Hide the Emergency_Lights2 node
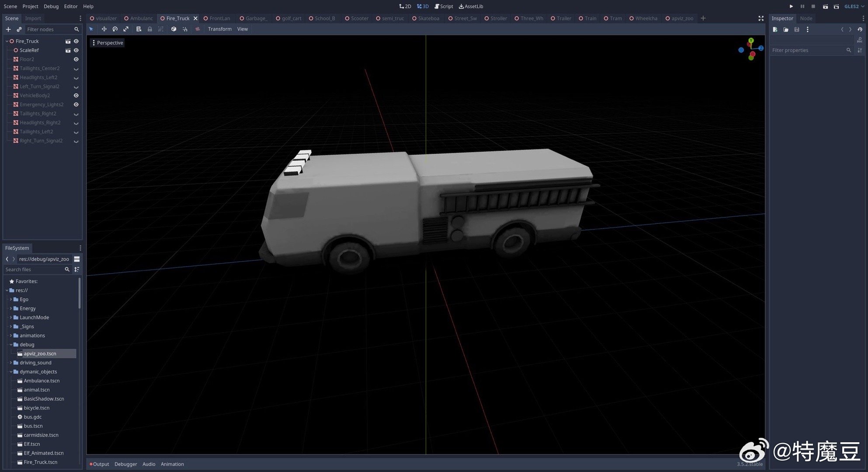This screenshot has width=868, height=472. click(76, 104)
